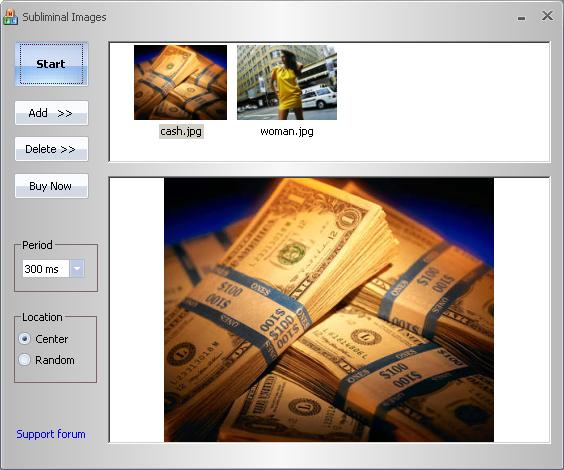This screenshot has height=470, width=564.
Task: Open the Support forum link
Action: [51, 434]
